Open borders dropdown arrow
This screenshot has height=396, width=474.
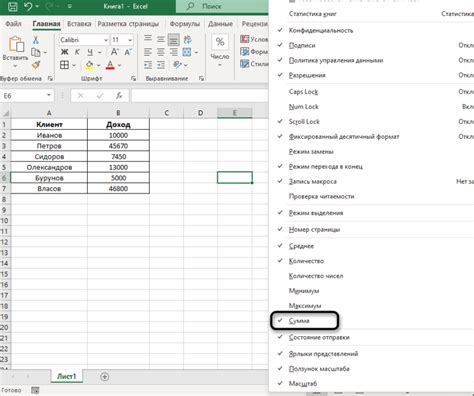[74, 65]
